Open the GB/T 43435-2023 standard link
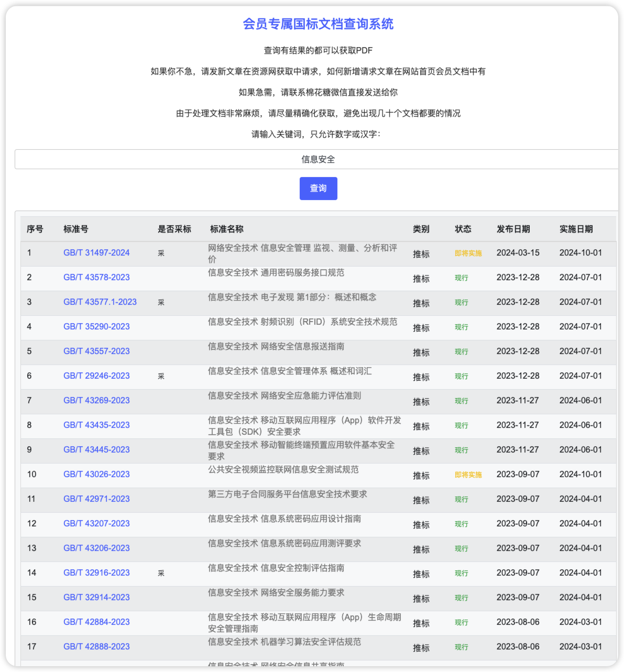This screenshot has height=672, width=624. pos(96,425)
